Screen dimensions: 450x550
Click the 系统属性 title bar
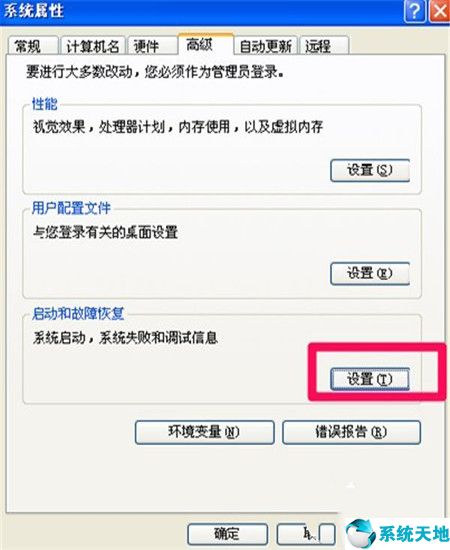point(200,12)
